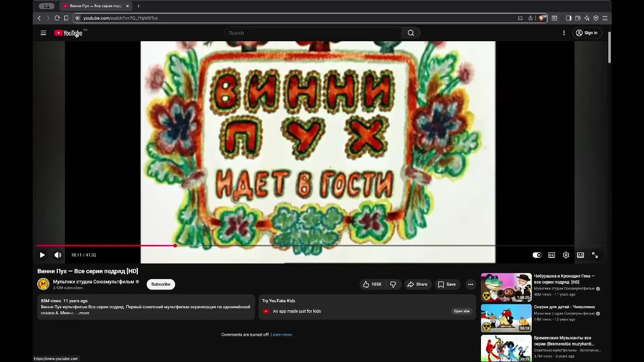The height and width of the screenshot is (362, 644).
Task: Toggle the browser sidebar panel
Action: pos(569,18)
